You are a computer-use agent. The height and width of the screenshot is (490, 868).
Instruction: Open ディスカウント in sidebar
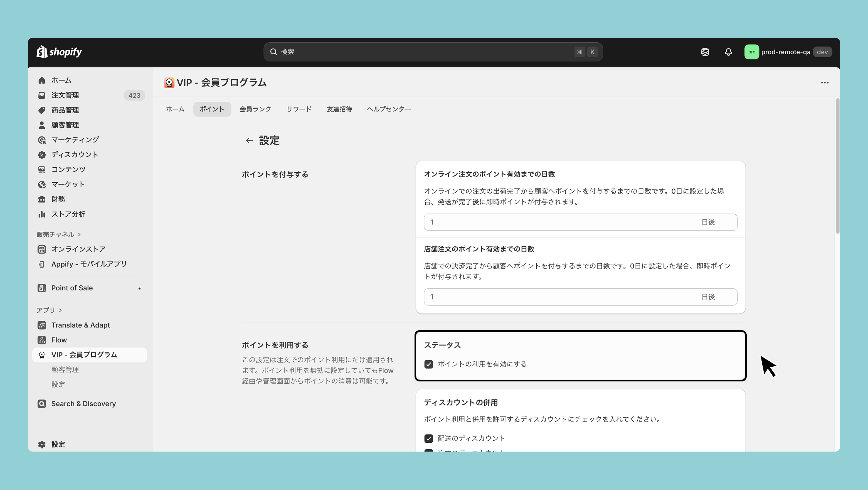[x=75, y=155]
